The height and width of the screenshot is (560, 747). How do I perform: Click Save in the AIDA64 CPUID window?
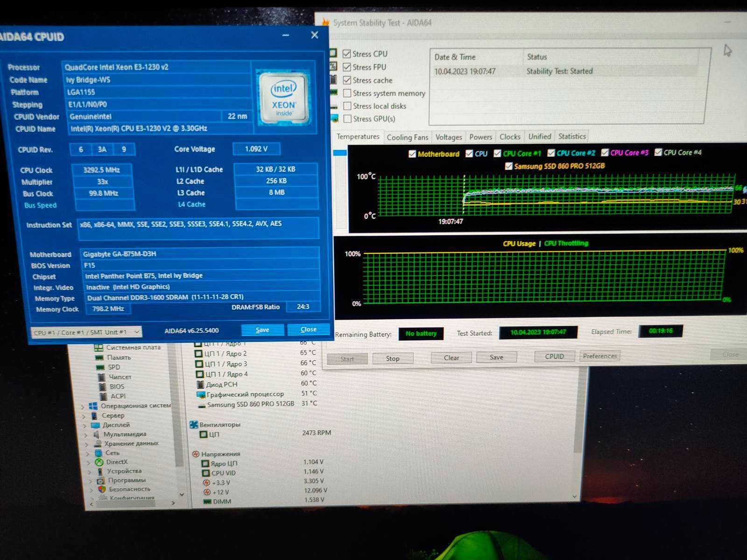262,330
